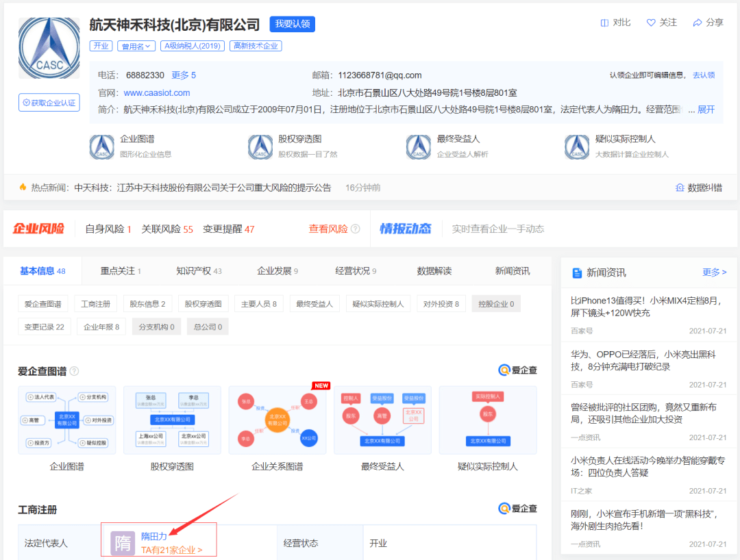Screen dimensions: 740x560
Task: Jump to 变更记录 22 section
Action: click(45, 327)
